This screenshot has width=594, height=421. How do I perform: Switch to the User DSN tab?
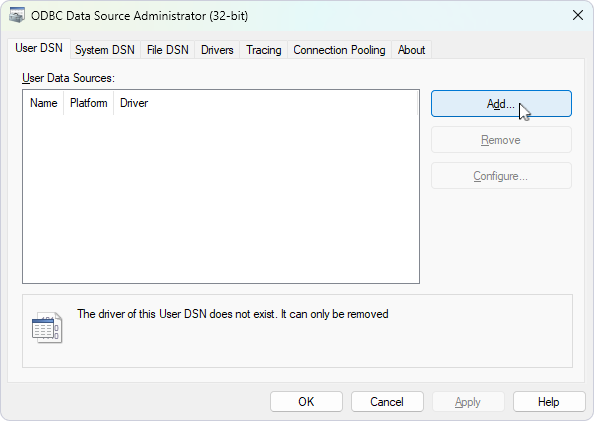tap(39, 49)
